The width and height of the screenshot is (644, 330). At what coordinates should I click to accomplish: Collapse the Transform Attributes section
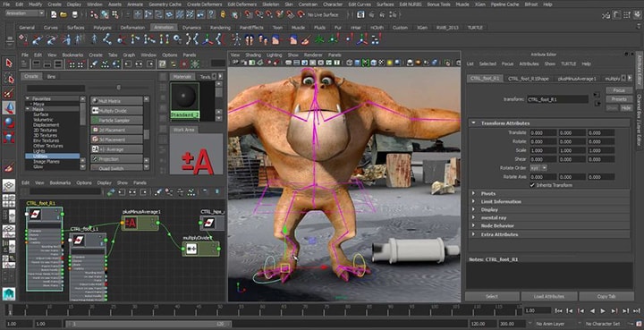[473, 123]
